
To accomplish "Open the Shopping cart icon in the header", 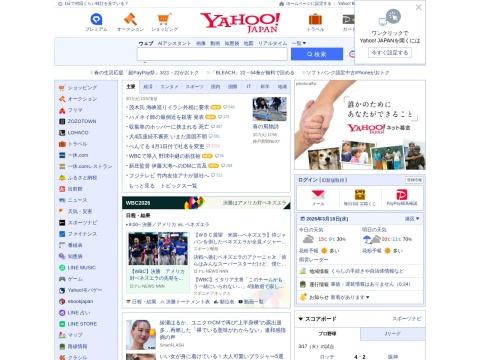I will click(x=164, y=22).
